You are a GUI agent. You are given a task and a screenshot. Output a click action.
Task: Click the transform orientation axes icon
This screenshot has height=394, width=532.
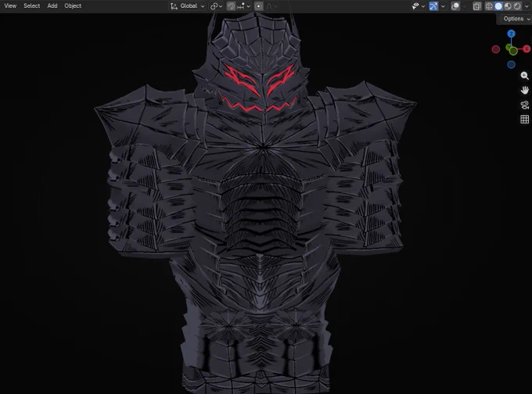(x=174, y=6)
